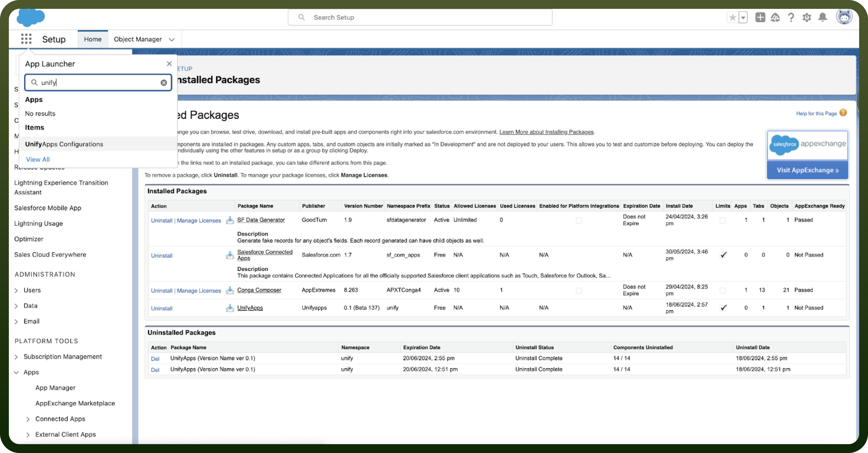Click Visit AppExchange button
Viewport: 868px width, 453px height.
pos(808,170)
